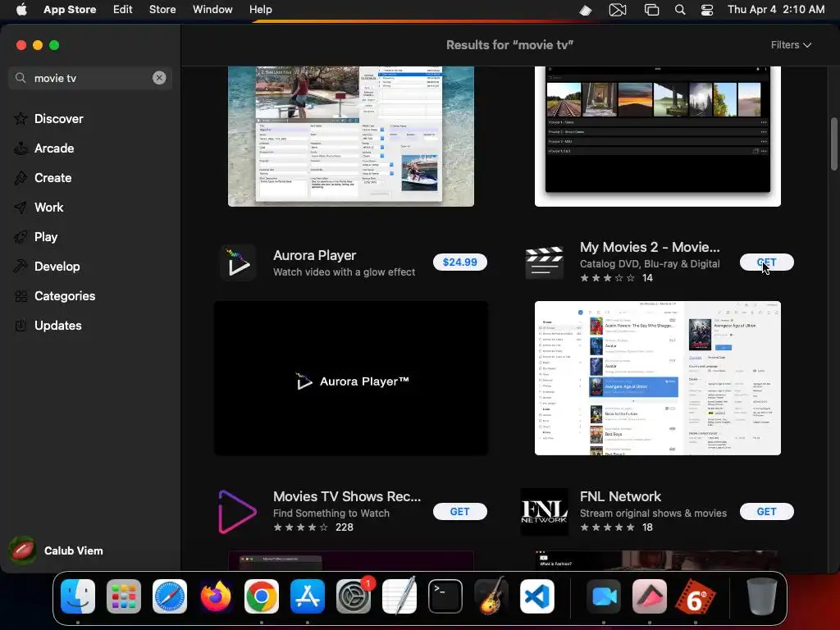Open the FNL Network app icon
840x630 pixels.
tap(545, 512)
